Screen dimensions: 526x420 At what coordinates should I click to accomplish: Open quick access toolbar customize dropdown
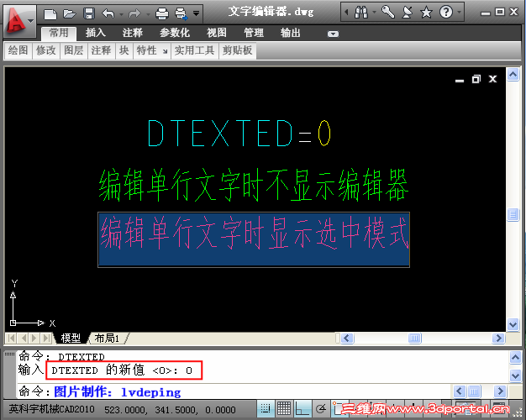tap(197, 13)
